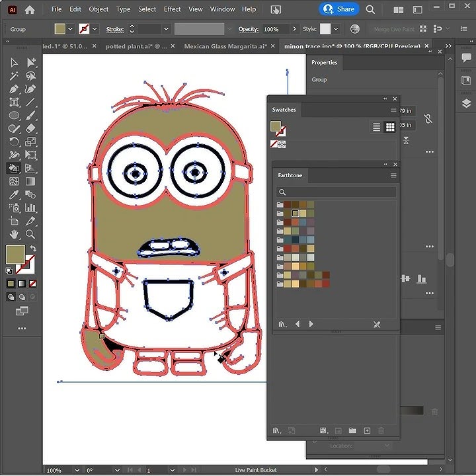Pick the Eyedropper tool
The image size is (476, 476).
(14, 194)
